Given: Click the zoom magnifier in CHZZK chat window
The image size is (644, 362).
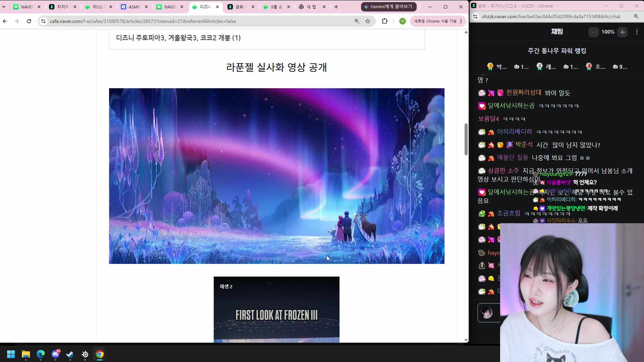Looking at the screenshot, I should click(636, 16).
